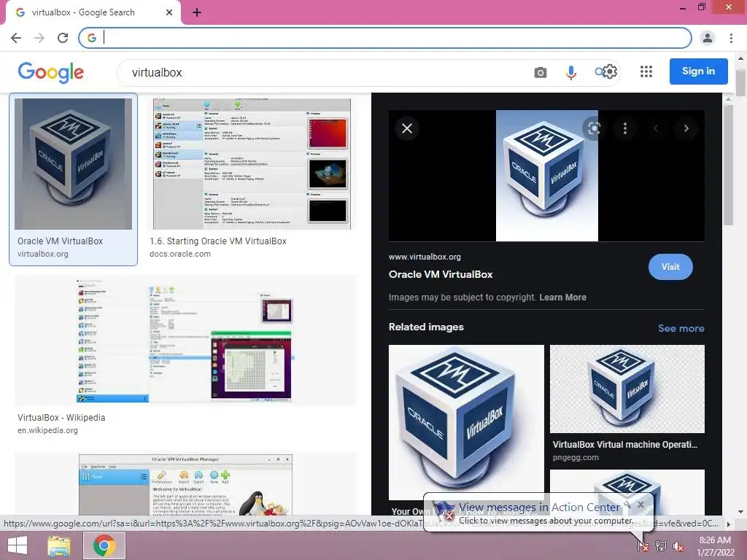Click the en.wikipedia.org source link
This screenshot has height=560, width=747.
tap(47, 430)
